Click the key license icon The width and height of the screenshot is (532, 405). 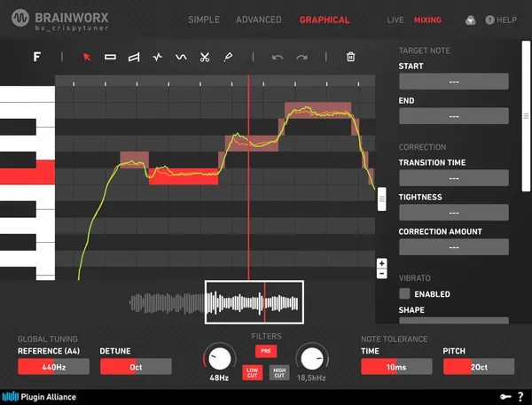click(505, 396)
